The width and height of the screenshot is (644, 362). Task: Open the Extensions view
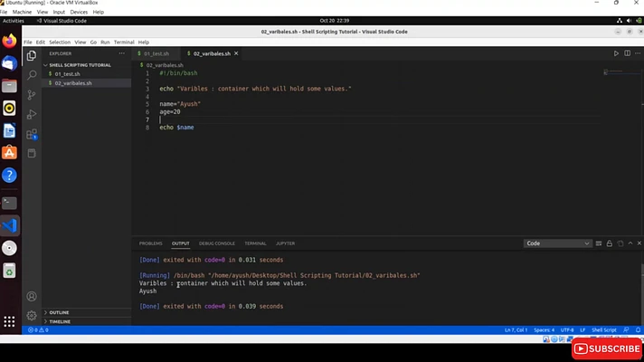(32, 134)
